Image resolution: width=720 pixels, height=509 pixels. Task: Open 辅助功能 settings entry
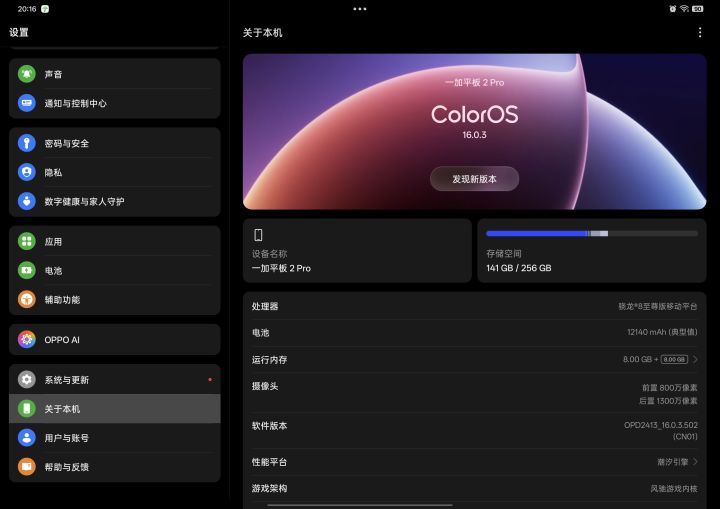point(115,300)
